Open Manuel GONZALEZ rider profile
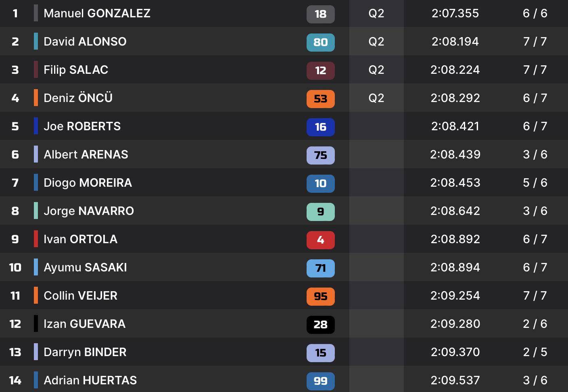 point(97,13)
